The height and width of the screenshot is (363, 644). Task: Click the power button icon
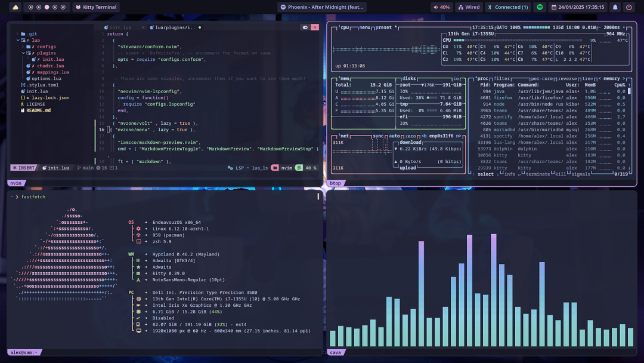coord(629,7)
